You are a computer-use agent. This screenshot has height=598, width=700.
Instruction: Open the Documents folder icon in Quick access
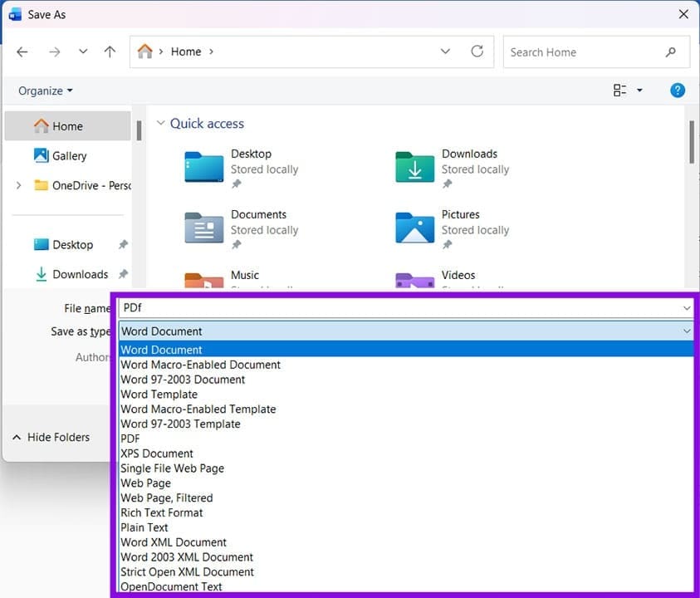(x=204, y=228)
